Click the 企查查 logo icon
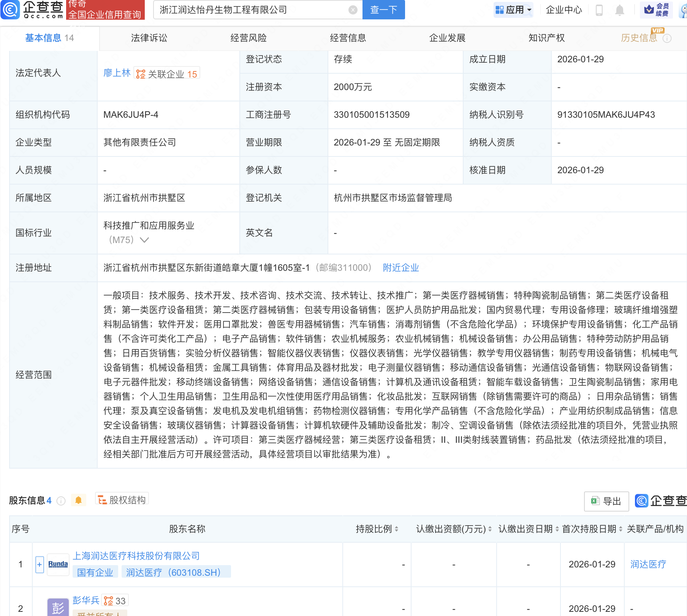The height and width of the screenshot is (616, 687). click(11, 10)
